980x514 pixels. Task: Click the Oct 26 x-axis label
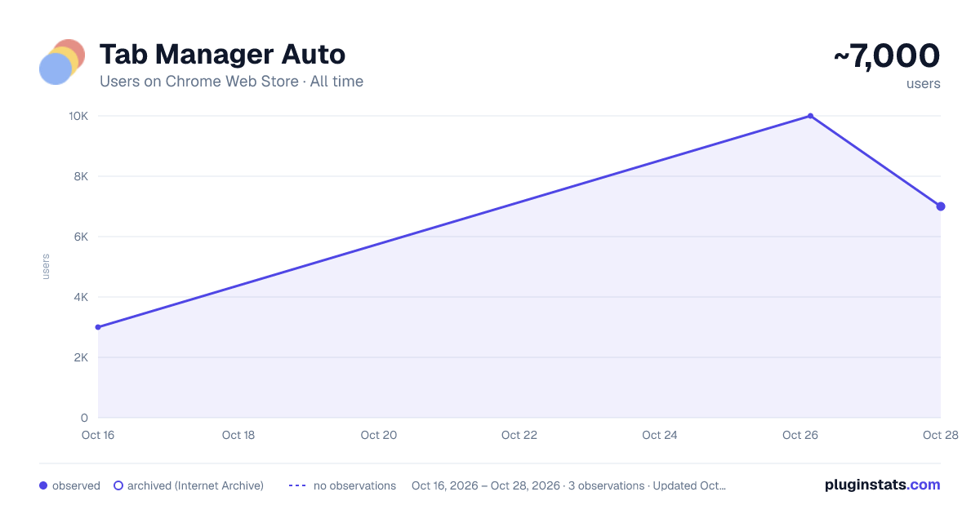[800, 435]
